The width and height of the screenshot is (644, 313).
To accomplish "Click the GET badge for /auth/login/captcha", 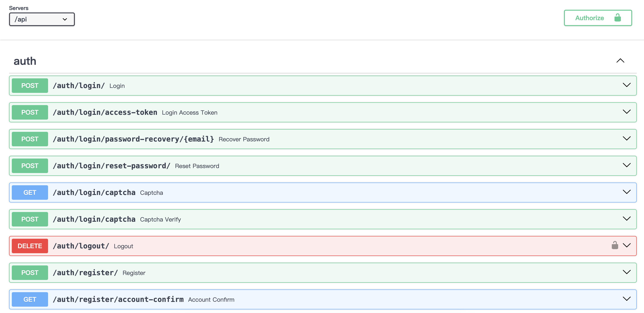I will coord(30,193).
